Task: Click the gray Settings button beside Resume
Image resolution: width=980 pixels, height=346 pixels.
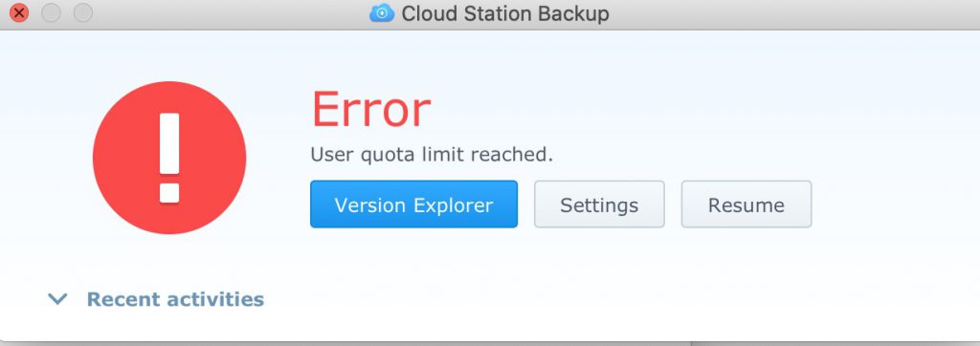Action: click(x=599, y=205)
